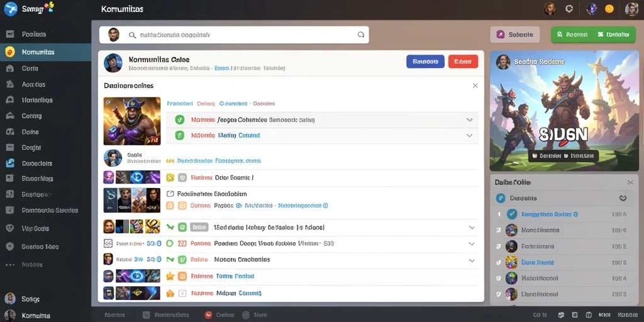644x322 pixels.
Task: Click the magnifier icon left of search text
Action: [x=132, y=35]
